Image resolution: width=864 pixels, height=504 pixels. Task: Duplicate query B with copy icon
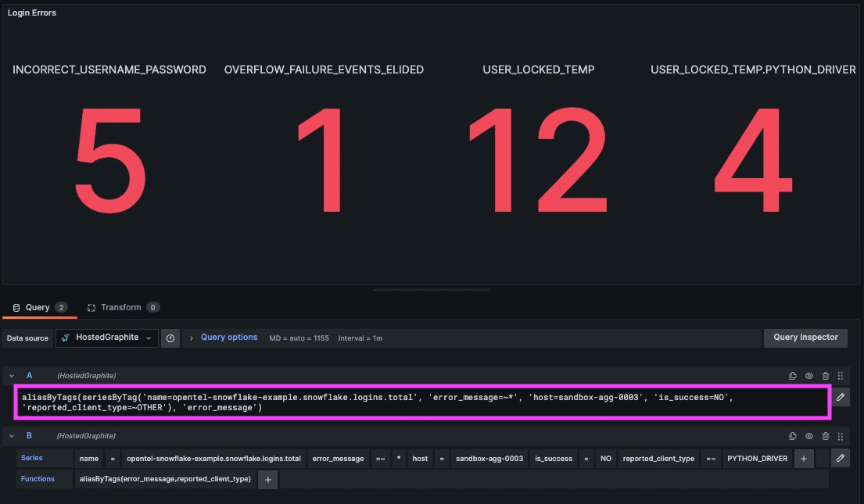(792, 436)
